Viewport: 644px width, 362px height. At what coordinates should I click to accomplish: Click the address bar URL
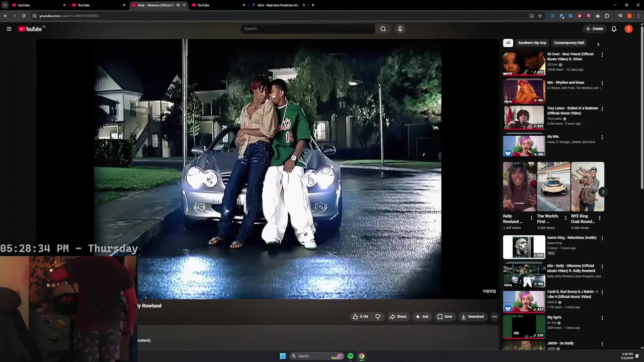(x=69, y=16)
